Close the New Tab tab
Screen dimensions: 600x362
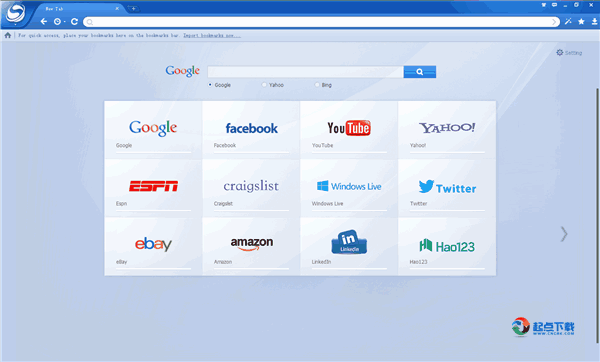[x=117, y=8]
